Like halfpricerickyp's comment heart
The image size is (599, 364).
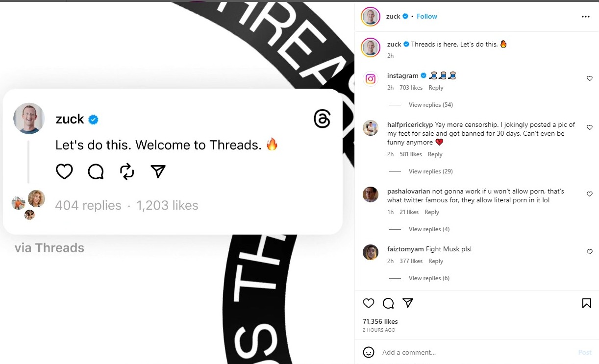click(x=590, y=127)
